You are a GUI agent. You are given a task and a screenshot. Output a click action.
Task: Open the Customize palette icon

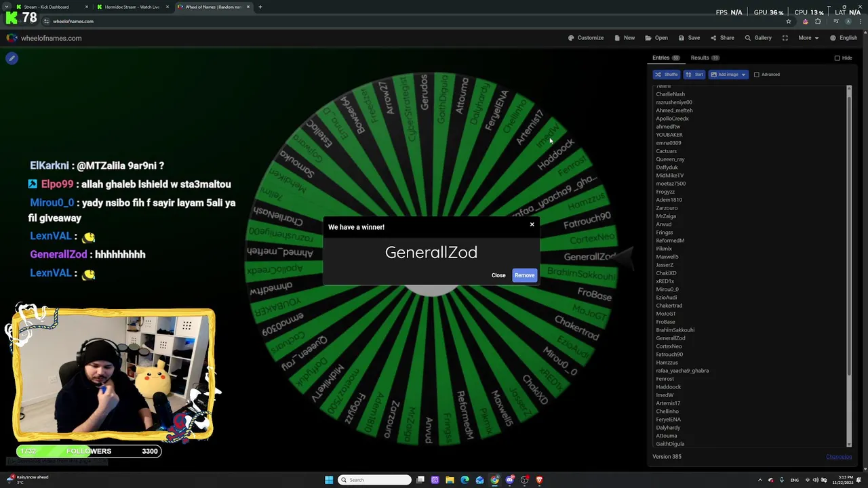point(571,38)
